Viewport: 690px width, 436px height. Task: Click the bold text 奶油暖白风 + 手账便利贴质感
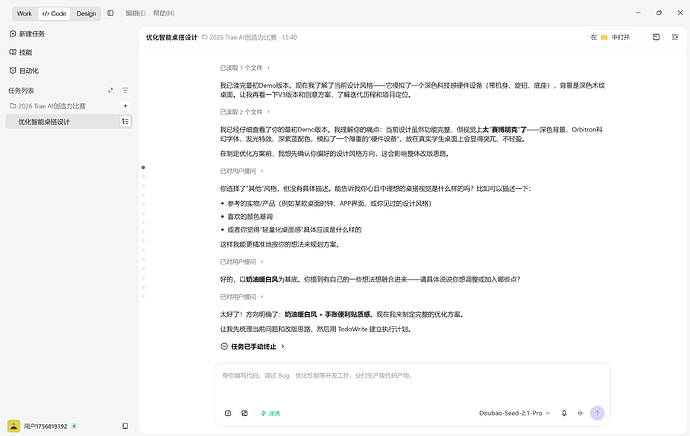(327, 315)
